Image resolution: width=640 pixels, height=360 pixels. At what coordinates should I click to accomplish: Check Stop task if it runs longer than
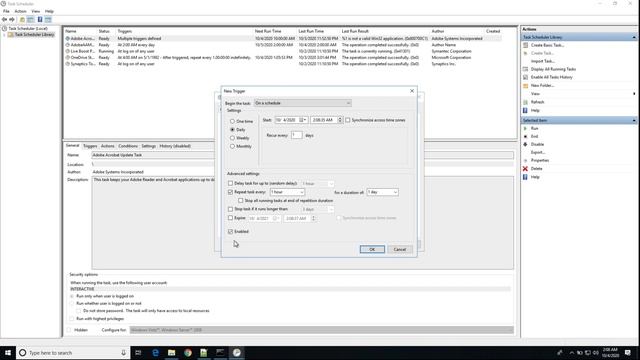(x=230, y=209)
